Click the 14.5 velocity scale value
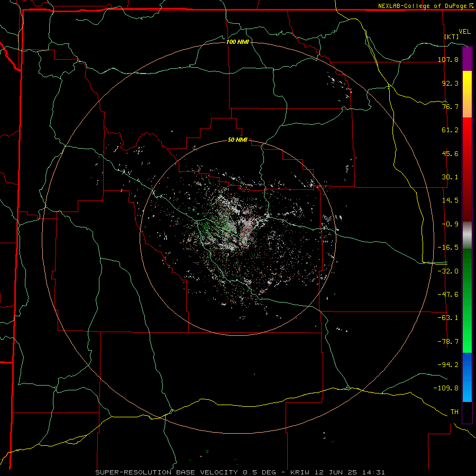 [x=450, y=200]
